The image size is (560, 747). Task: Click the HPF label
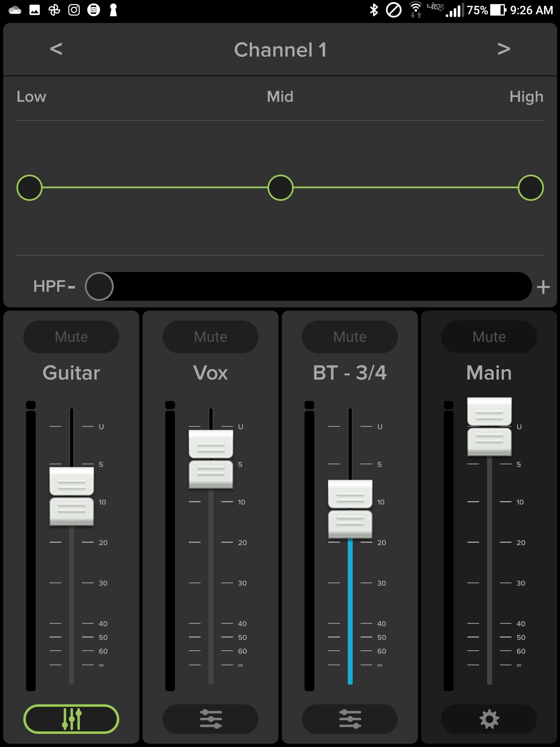tap(49, 286)
